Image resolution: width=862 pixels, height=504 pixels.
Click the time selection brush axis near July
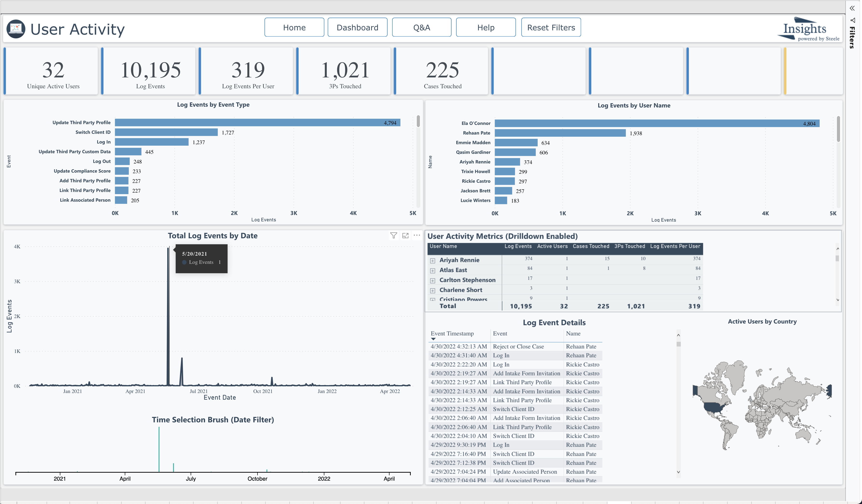pyautogui.click(x=191, y=473)
